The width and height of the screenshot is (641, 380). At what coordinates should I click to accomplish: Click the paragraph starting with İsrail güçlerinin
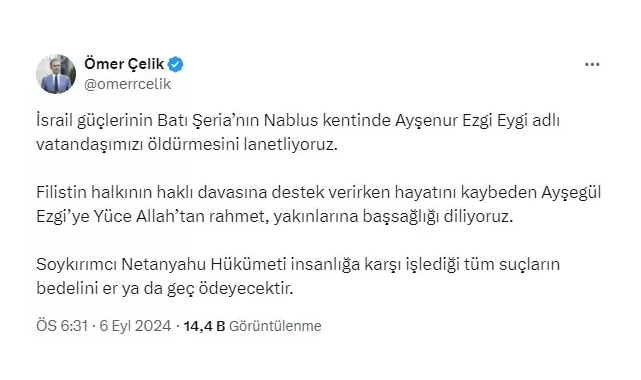point(298,132)
